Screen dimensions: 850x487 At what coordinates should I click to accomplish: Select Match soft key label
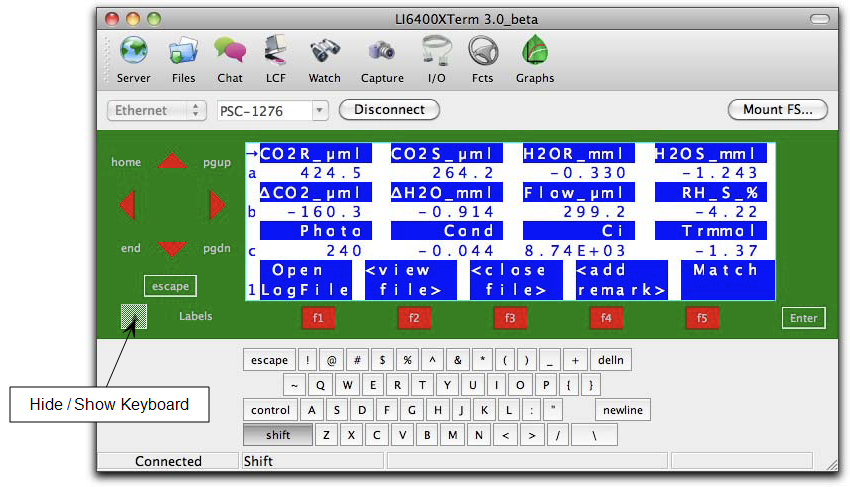click(728, 280)
